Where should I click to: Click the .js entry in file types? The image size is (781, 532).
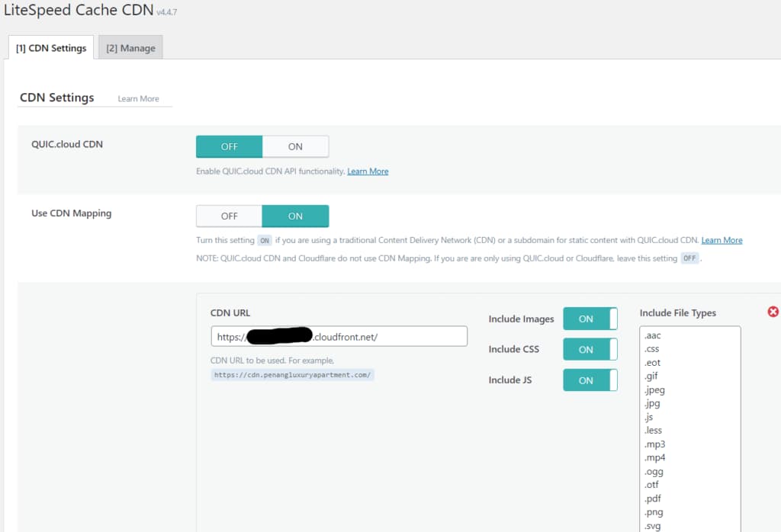pyautogui.click(x=648, y=417)
